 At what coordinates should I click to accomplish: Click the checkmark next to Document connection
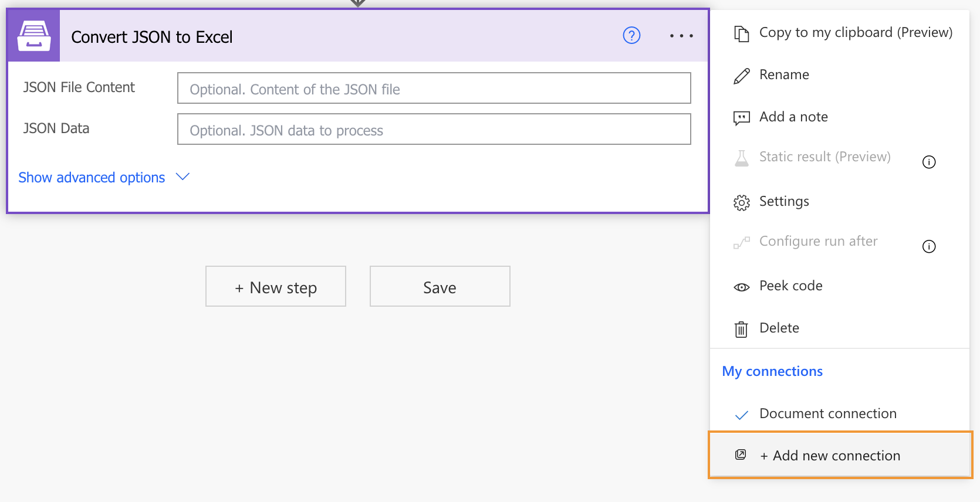point(741,415)
